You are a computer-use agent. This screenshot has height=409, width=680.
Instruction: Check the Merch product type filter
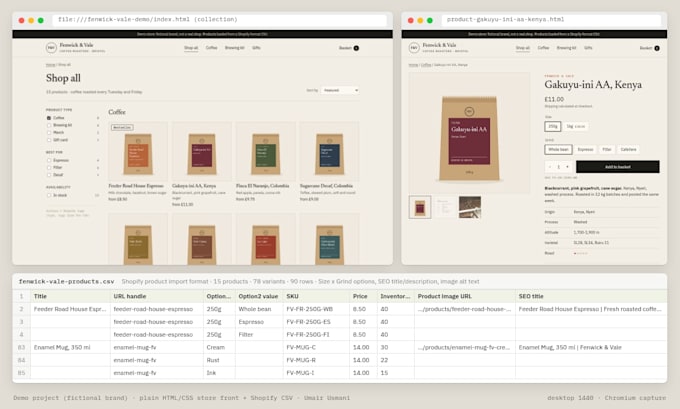(x=49, y=133)
